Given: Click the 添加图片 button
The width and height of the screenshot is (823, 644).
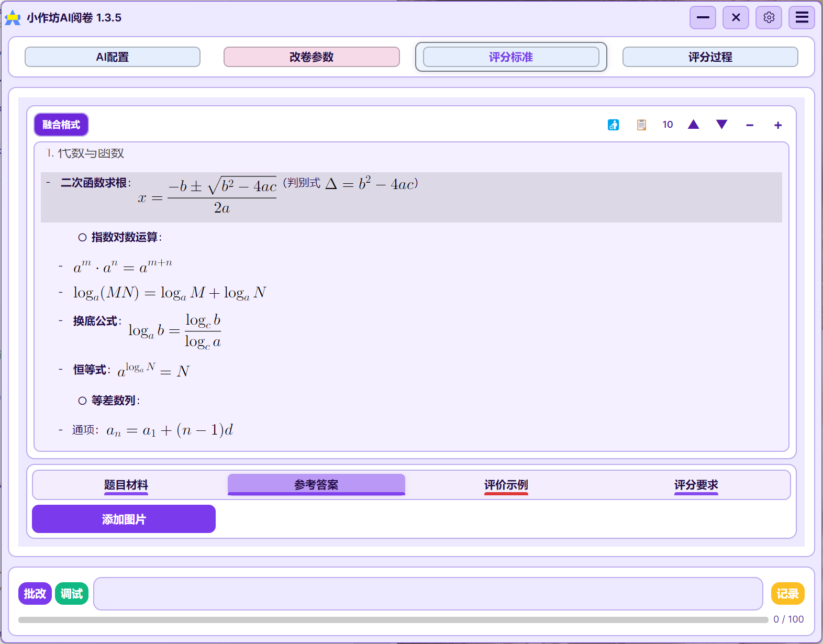Looking at the screenshot, I should pyautogui.click(x=124, y=519).
